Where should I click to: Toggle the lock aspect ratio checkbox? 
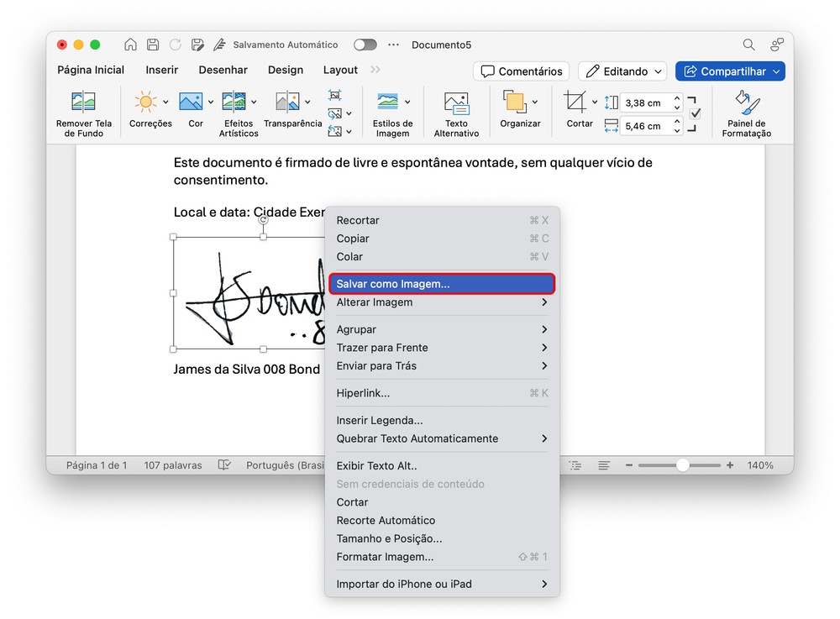695,114
